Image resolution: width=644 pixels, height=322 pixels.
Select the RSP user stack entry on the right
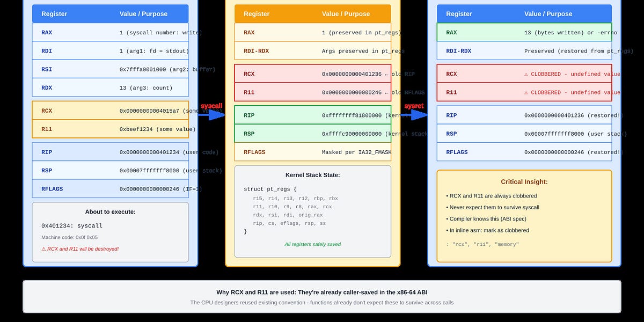(x=524, y=133)
